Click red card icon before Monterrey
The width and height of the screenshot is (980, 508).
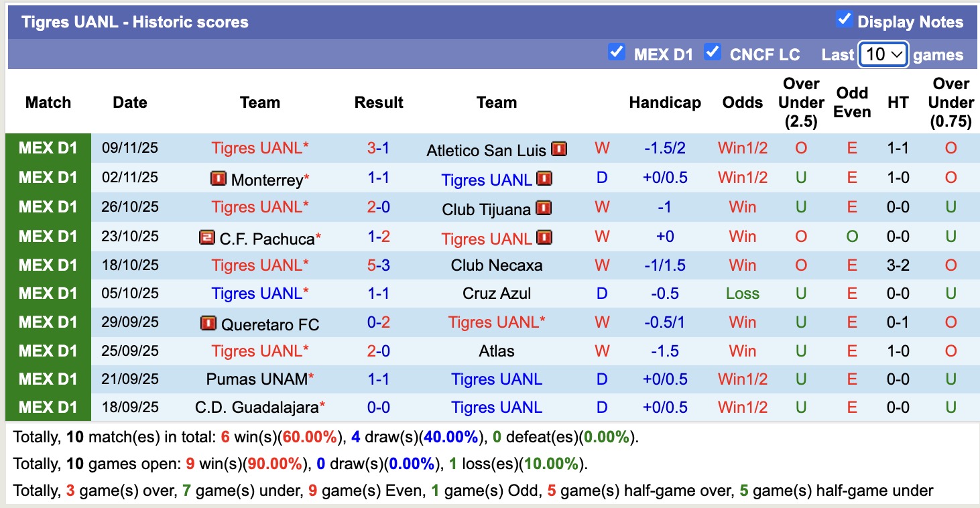218,179
